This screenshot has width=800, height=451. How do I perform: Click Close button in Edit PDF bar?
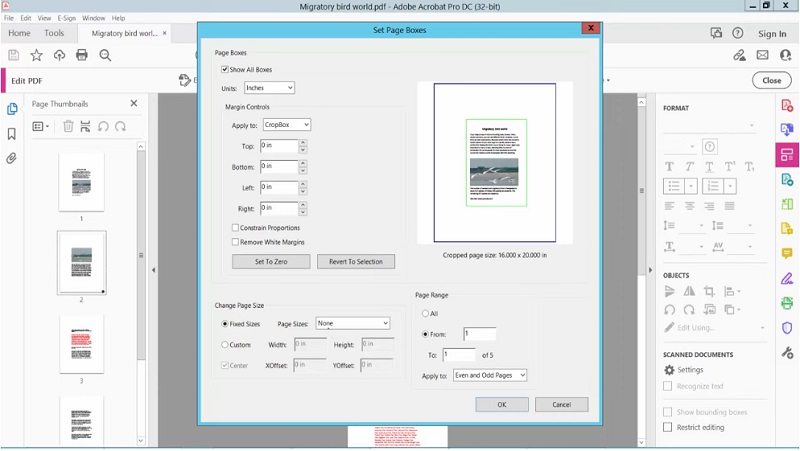(771, 81)
